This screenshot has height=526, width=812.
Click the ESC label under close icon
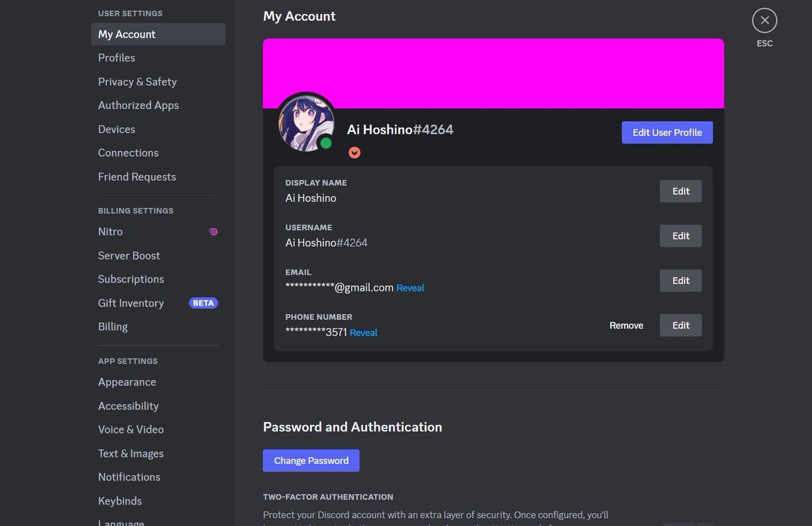coord(765,43)
